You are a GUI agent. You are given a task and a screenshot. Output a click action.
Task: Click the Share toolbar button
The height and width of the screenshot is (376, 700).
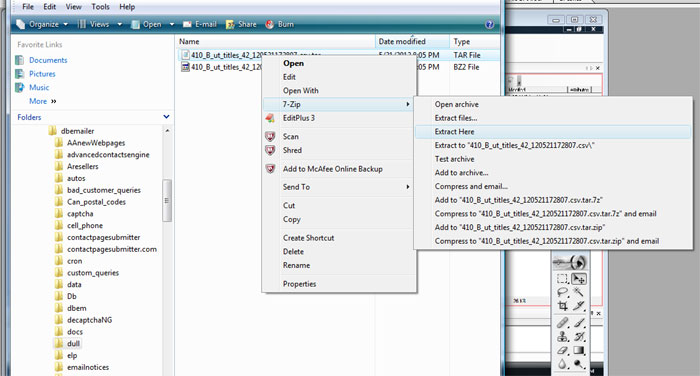[241, 25]
